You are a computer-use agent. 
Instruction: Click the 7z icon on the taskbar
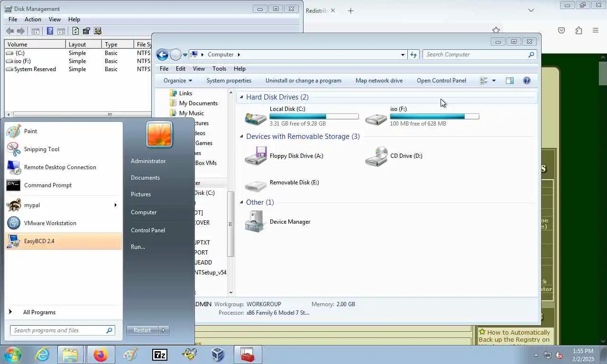pyautogui.click(x=159, y=355)
